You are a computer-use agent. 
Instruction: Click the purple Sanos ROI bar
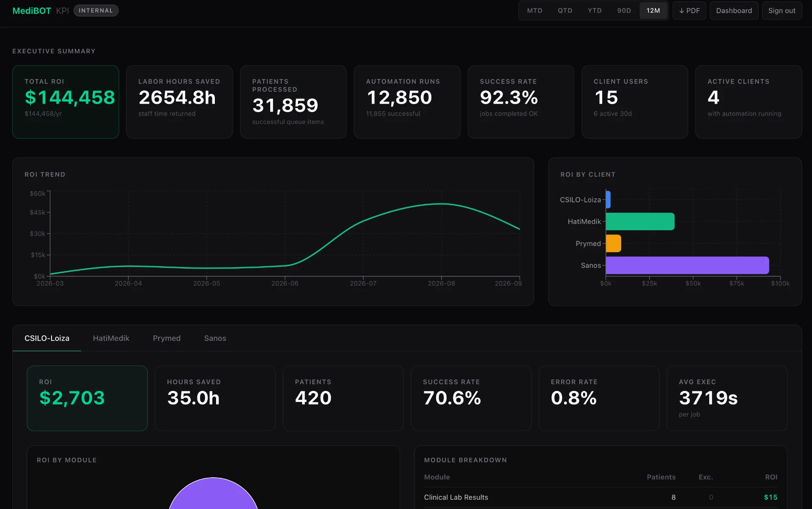[x=687, y=265]
